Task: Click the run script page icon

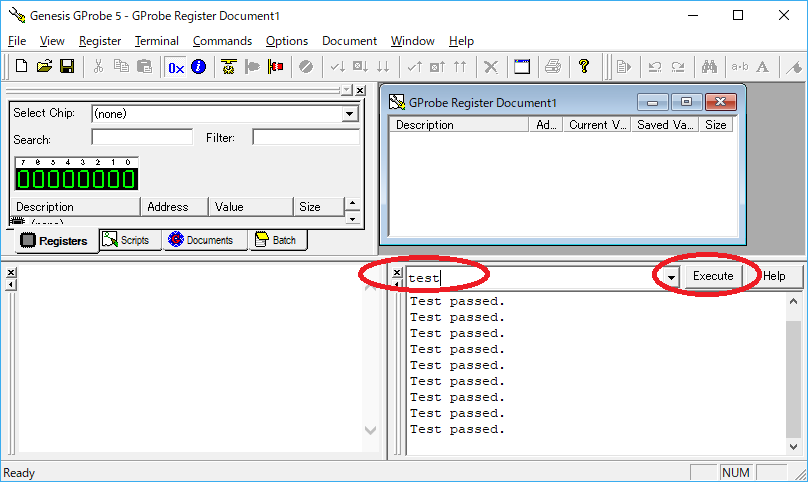Action: pyautogui.click(x=624, y=67)
